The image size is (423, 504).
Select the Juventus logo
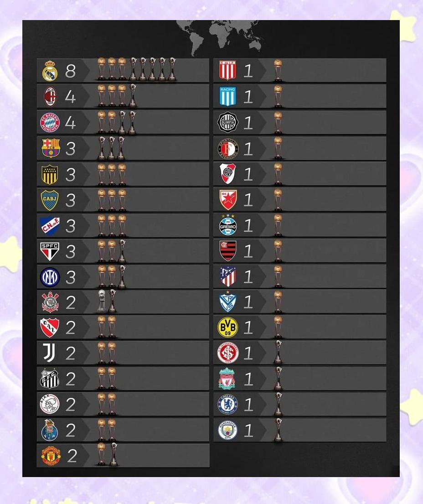[49, 353]
